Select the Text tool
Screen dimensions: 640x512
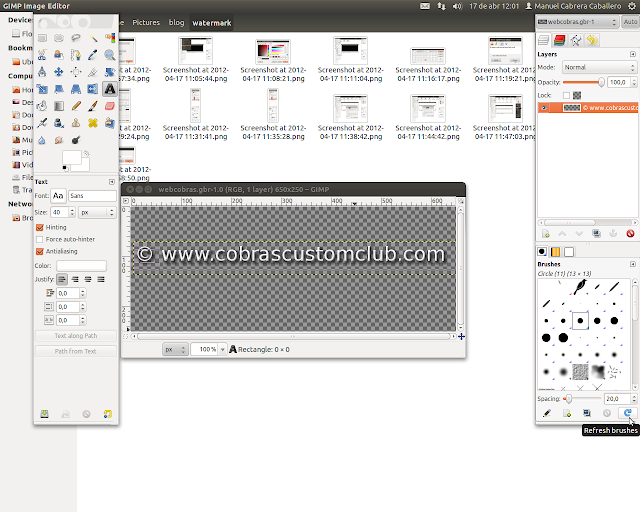(x=110, y=89)
